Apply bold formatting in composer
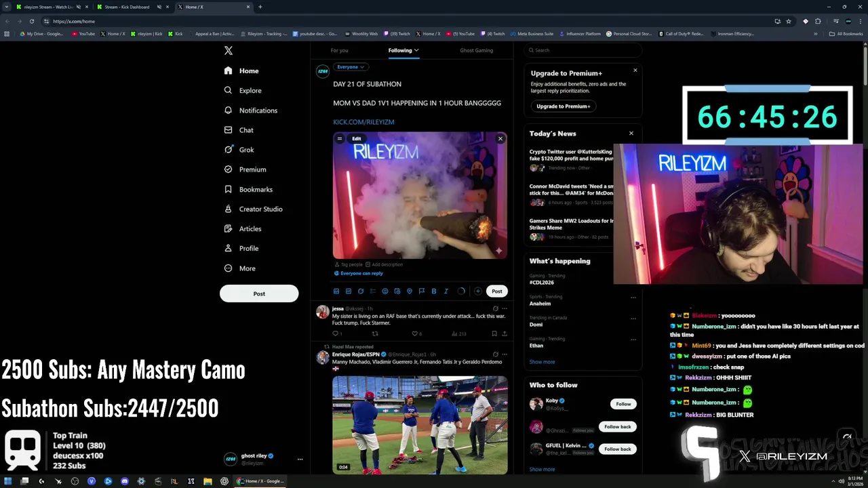This screenshot has width=868, height=488. (x=434, y=291)
